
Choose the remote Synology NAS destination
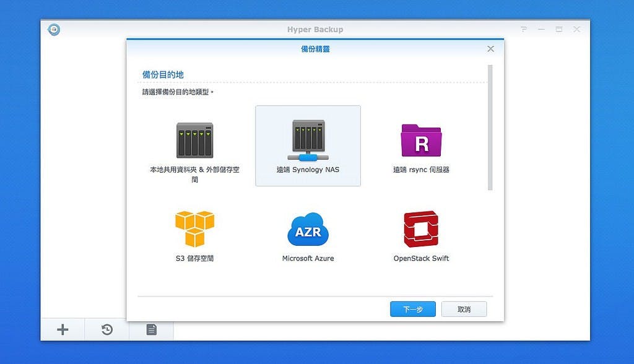pyautogui.click(x=308, y=146)
